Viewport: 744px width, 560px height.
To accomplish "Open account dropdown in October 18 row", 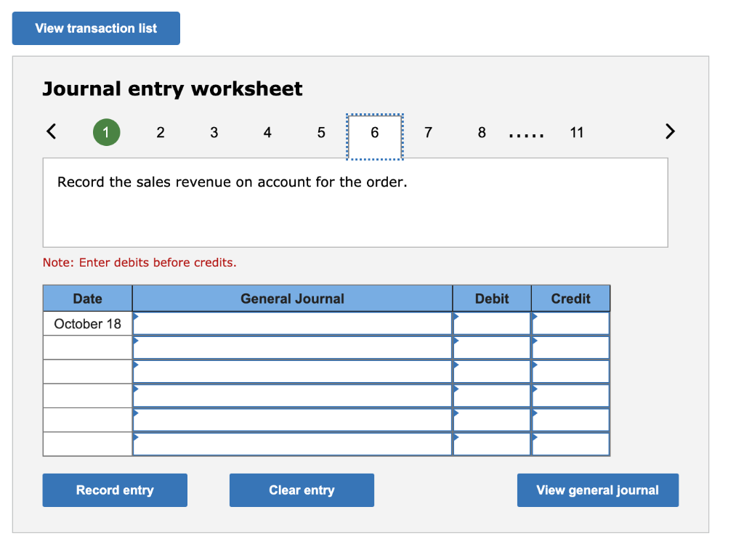I will tap(292, 323).
